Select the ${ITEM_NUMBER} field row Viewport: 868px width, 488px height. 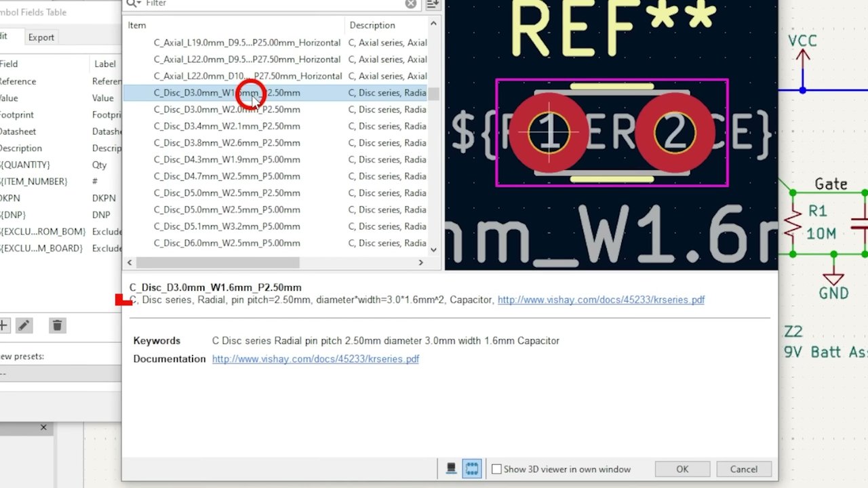coord(61,182)
